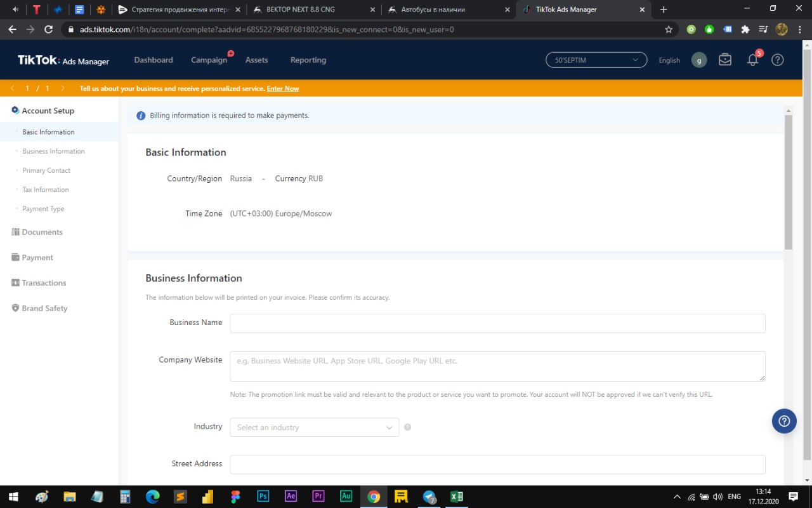Go to the next banner notice arrow
Image resolution: width=812 pixels, height=508 pixels.
tap(62, 88)
